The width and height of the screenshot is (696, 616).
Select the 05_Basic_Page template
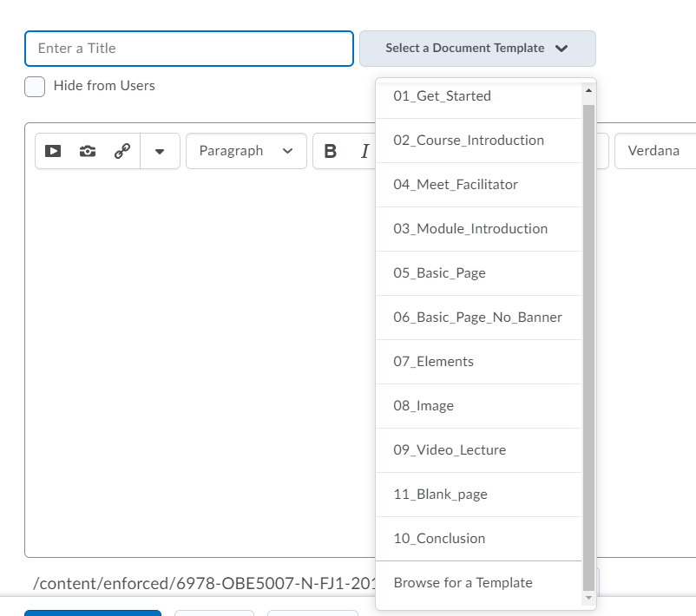pyautogui.click(x=478, y=273)
